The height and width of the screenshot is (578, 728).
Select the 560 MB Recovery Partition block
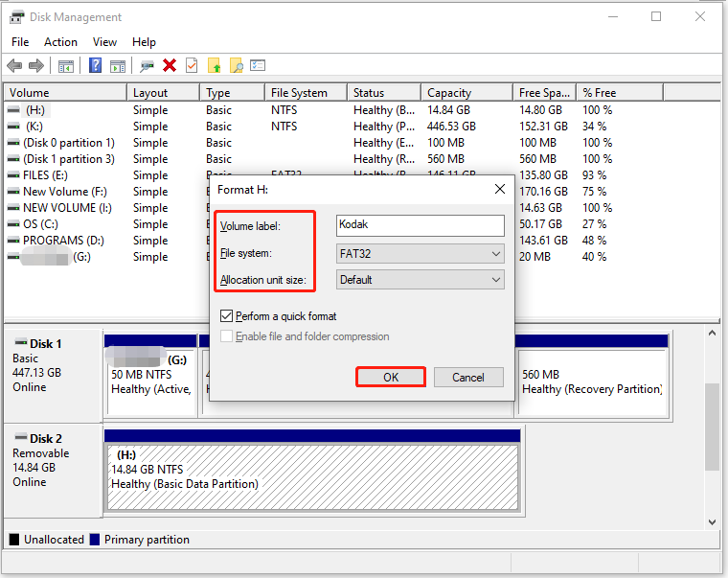tap(593, 381)
